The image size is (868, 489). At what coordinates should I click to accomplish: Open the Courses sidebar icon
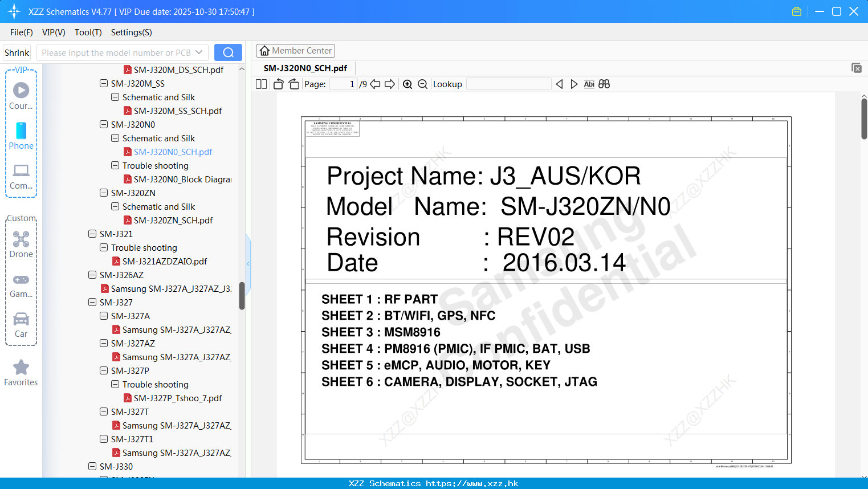coord(21,96)
